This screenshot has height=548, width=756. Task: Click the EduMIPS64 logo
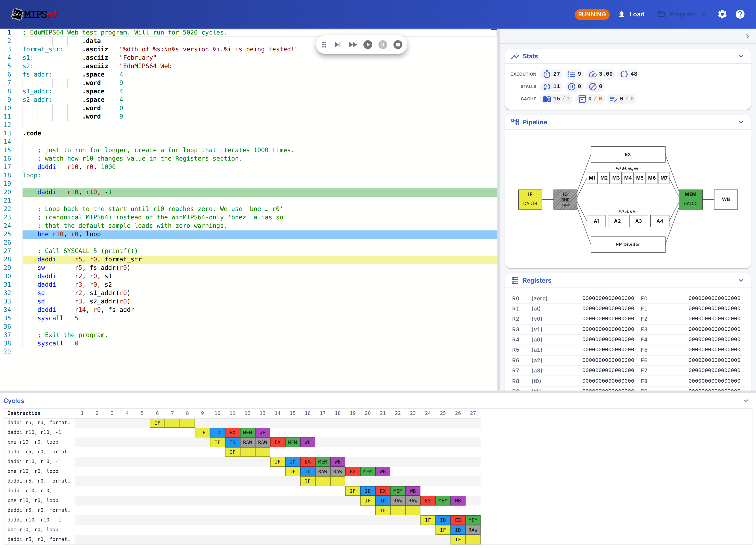[x=34, y=14]
